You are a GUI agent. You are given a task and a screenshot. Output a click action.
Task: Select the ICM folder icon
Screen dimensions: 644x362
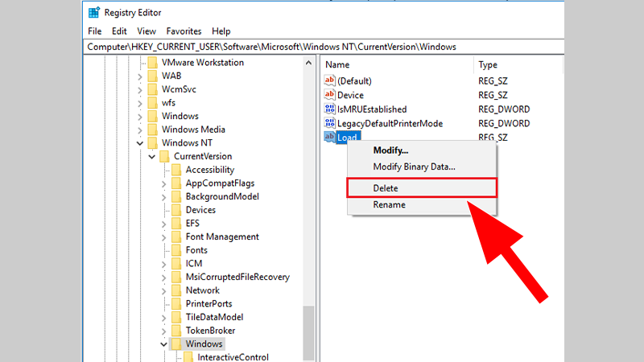(176, 264)
